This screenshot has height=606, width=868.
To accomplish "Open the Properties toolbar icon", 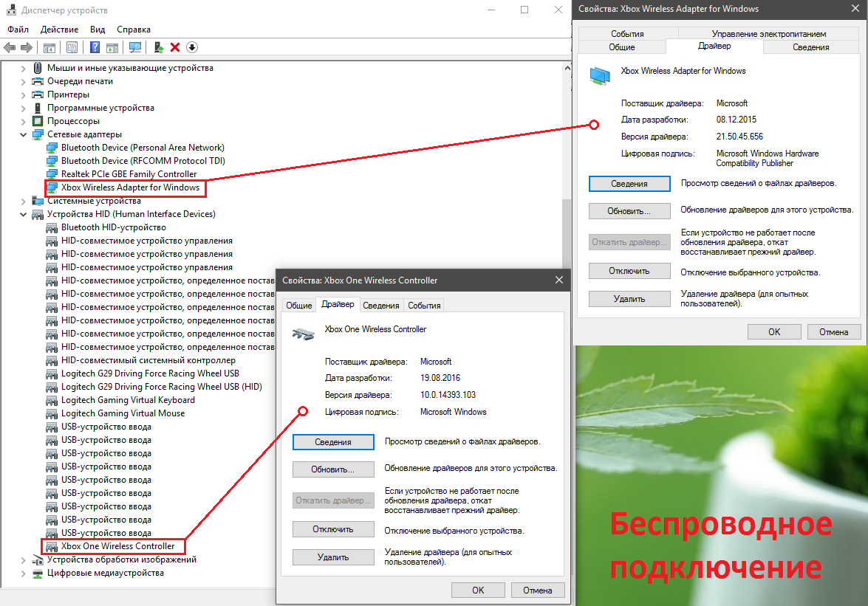I will click(72, 47).
